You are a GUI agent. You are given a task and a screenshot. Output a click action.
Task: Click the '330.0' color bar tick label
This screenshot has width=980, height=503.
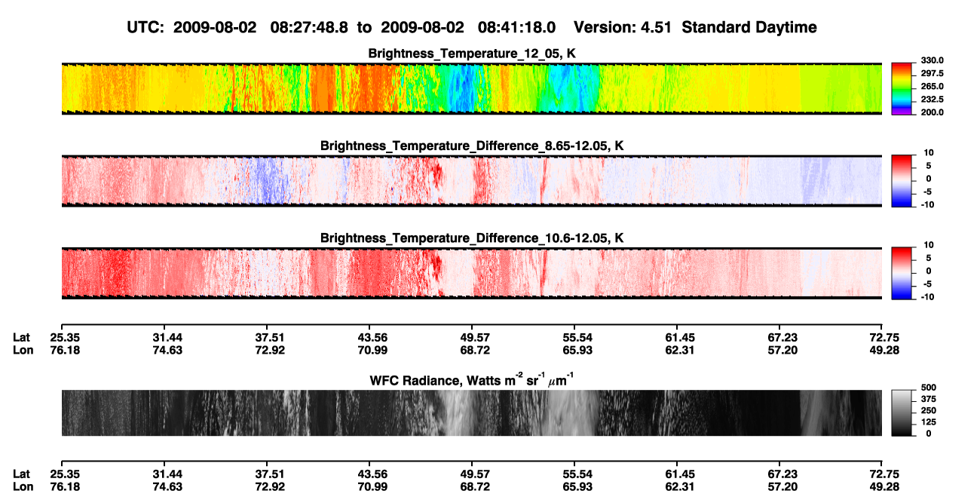click(932, 61)
